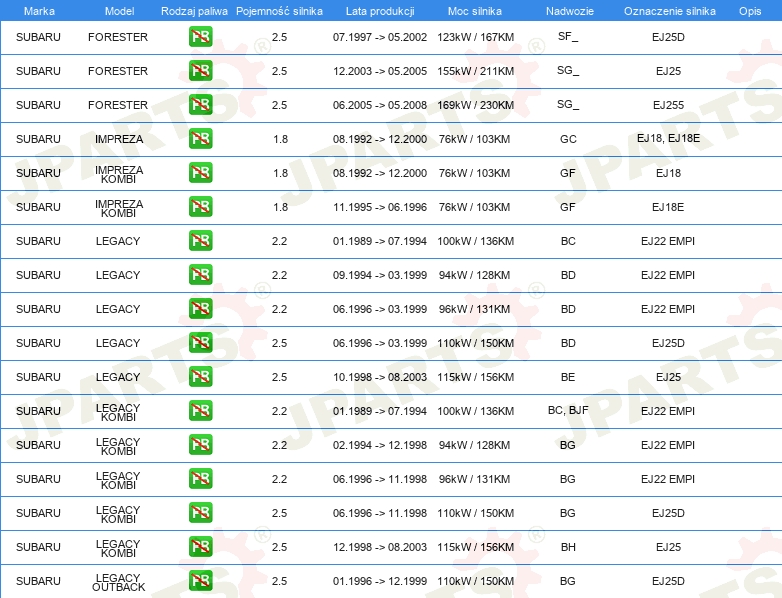Viewport: 782px width, 598px height.
Task: Click the fuel icon in the Legacy BD 110kW row
Action: pyautogui.click(x=200, y=343)
